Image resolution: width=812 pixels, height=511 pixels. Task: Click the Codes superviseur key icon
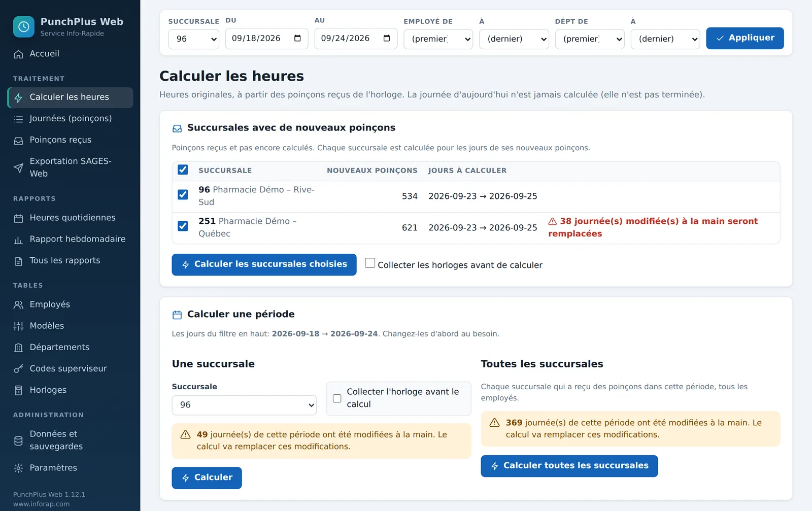pyautogui.click(x=18, y=369)
